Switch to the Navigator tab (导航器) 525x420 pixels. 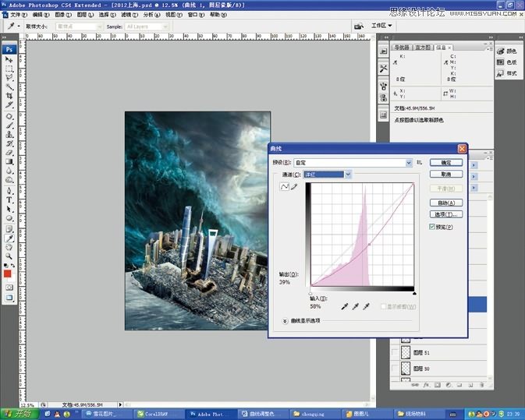tap(402, 48)
